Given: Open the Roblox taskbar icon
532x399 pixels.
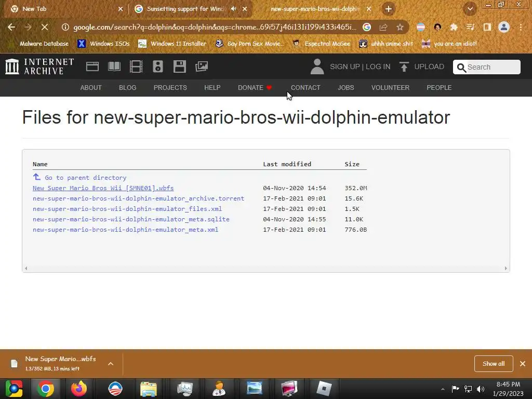Looking at the screenshot, I should 324,389.
